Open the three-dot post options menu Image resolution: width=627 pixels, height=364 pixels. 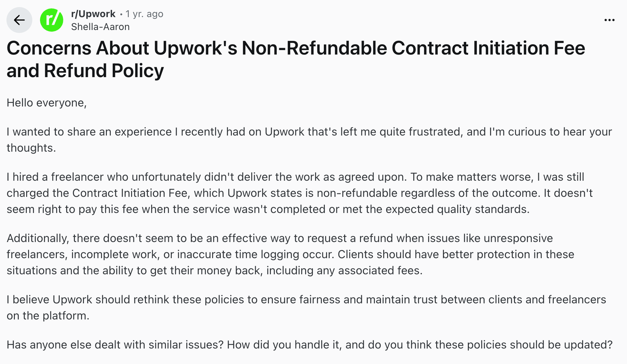609,20
